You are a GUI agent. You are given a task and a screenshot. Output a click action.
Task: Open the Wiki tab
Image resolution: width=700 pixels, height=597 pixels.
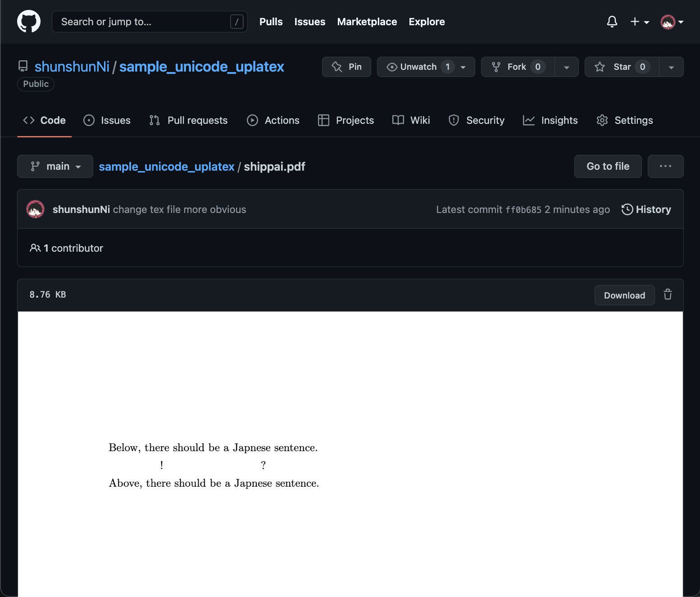(x=411, y=120)
